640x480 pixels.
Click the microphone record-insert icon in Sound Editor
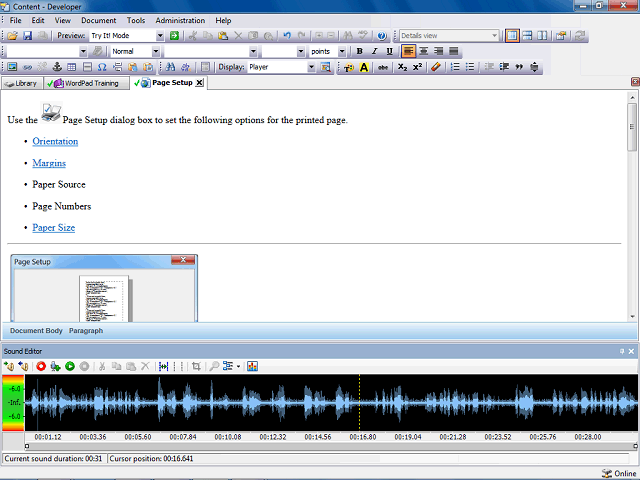click(55, 366)
